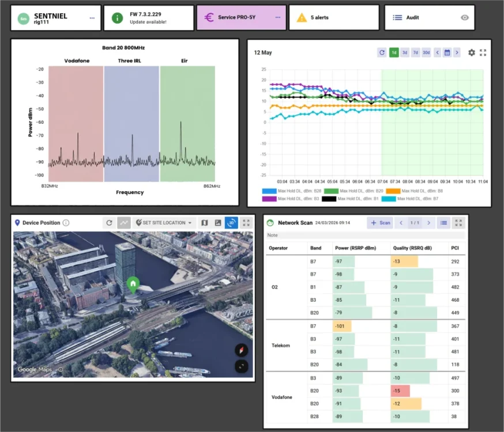Select the 7d time range
This screenshot has height=432, width=504.
pyautogui.click(x=415, y=52)
